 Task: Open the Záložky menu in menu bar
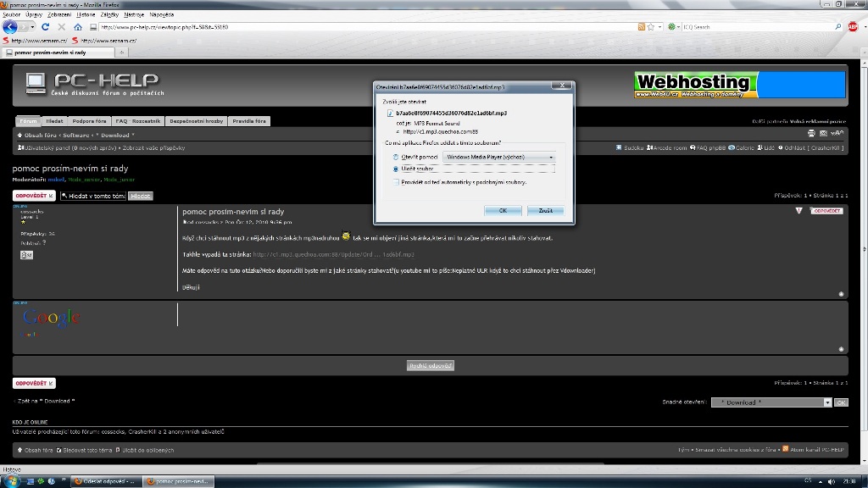110,14
